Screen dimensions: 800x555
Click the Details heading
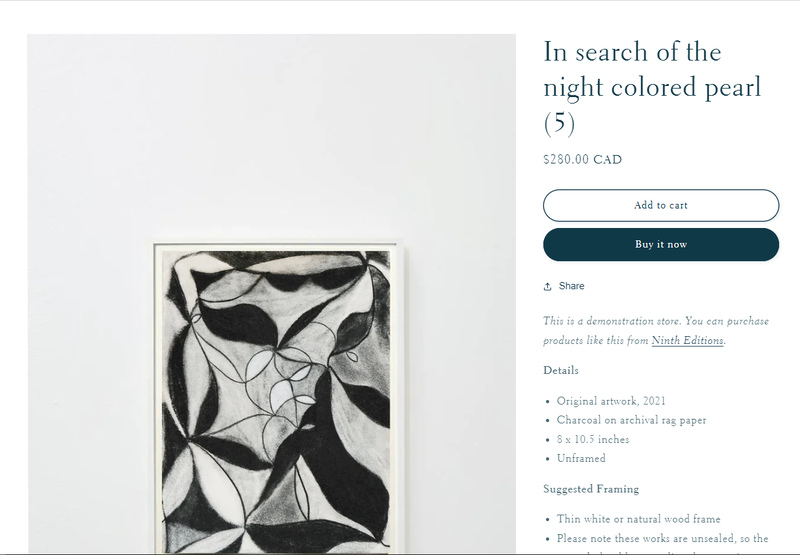(x=561, y=370)
